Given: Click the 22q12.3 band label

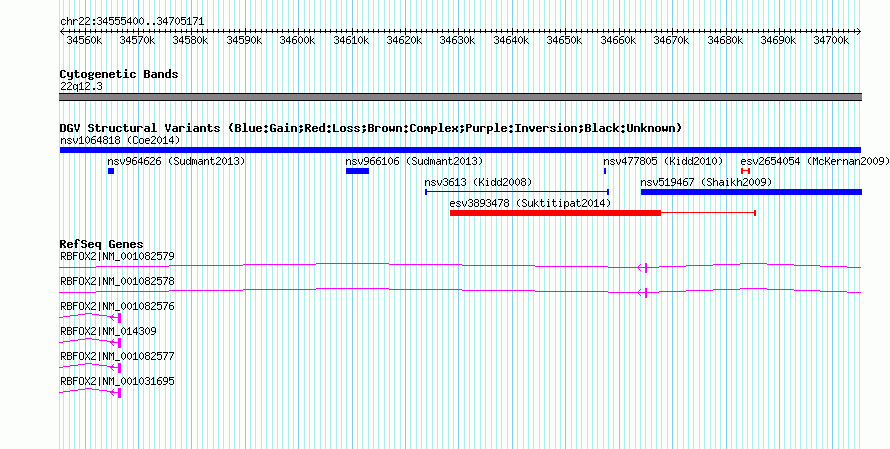Looking at the screenshot, I should click(x=81, y=87).
